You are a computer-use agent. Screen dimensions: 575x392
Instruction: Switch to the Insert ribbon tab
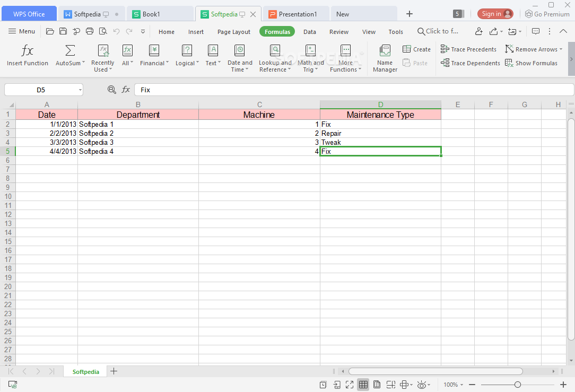(196, 32)
